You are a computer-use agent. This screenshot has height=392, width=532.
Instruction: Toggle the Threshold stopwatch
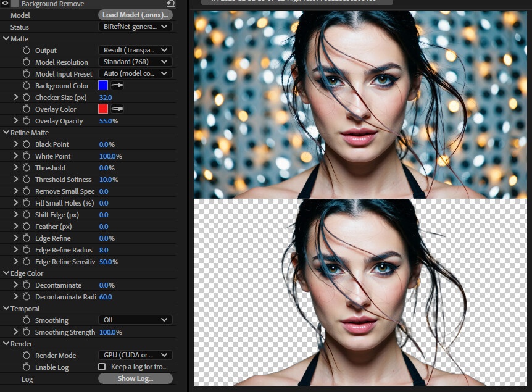27,168
